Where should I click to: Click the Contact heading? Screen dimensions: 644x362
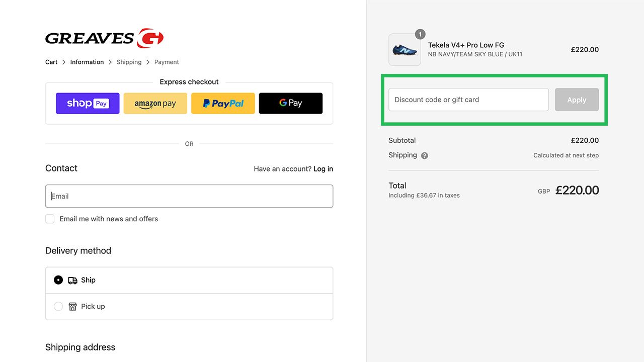tap(61, 168)
